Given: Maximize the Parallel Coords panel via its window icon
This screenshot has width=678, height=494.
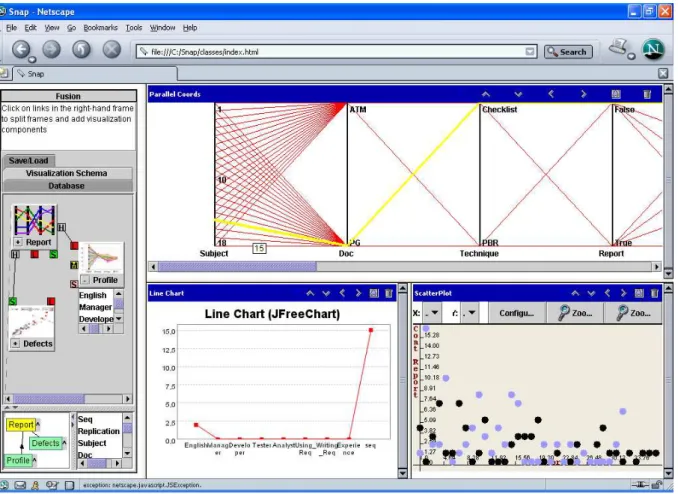Looking at the screenshot, I should (x=616, y=94).
